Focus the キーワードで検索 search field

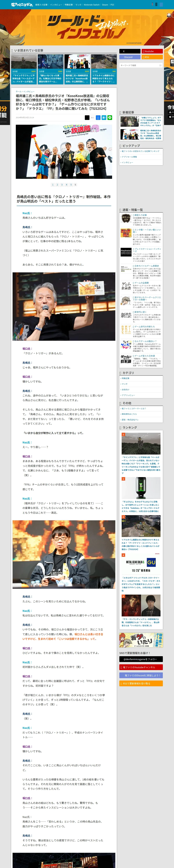coord(139,65)
